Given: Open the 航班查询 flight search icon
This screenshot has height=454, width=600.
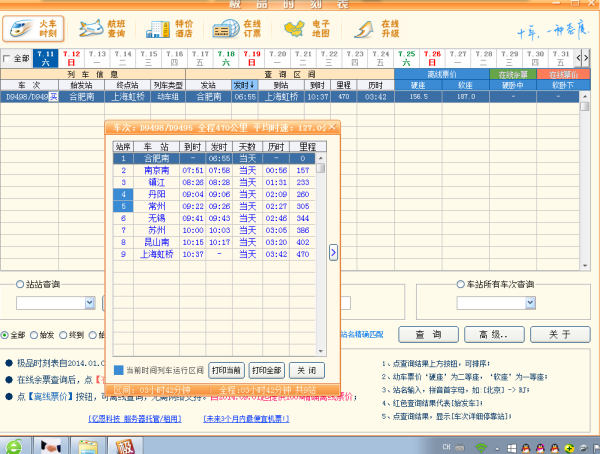Looking at the screenshot, I should [103, 29].
